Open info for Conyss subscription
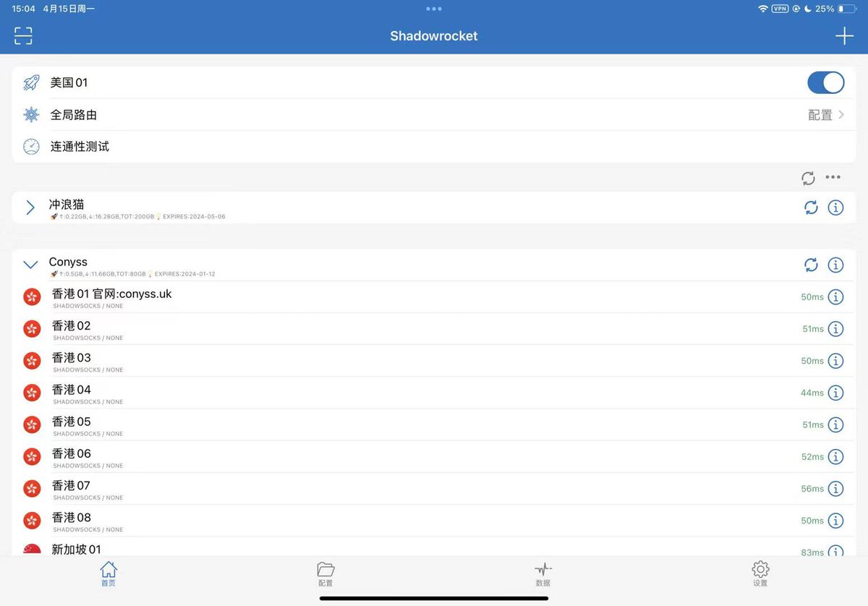The height and width of the screenshot is (606, 868). click(x=835, y=265)
